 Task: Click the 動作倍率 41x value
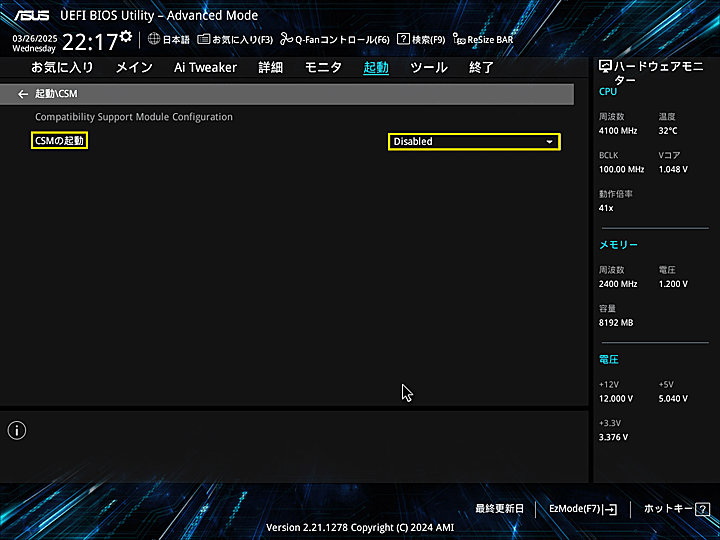(606, 208)
